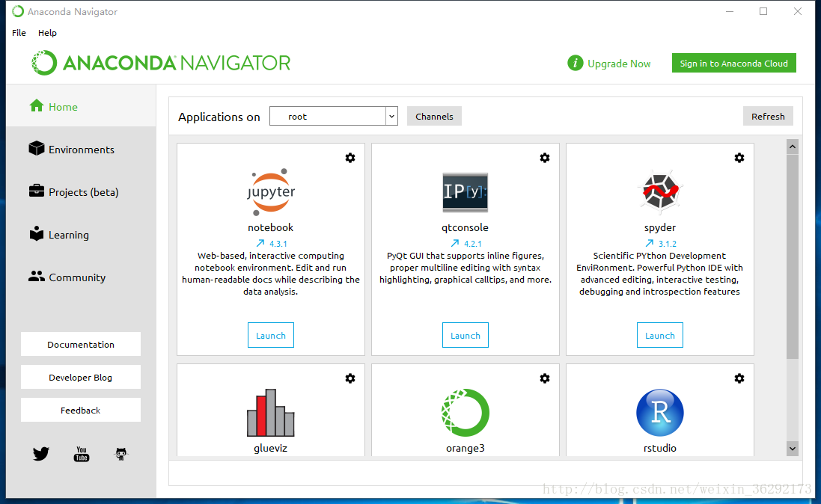The image size is (821, 504).
Task: Open the glueviz card settings gear
Action: 350,378
